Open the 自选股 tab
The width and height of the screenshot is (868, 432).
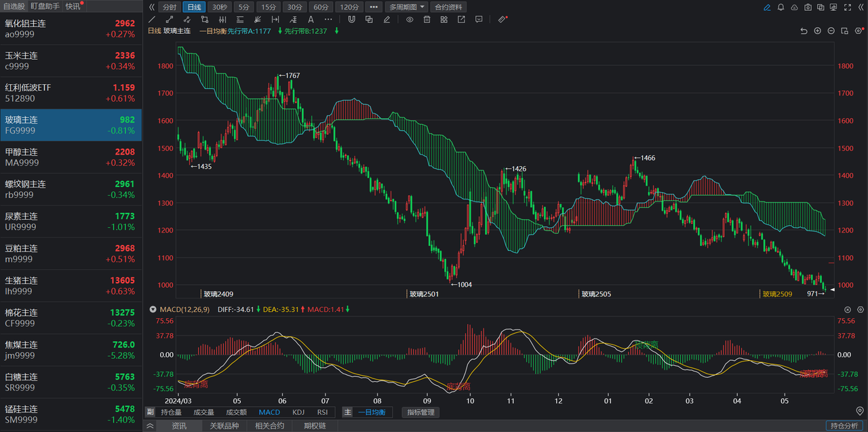14,6
